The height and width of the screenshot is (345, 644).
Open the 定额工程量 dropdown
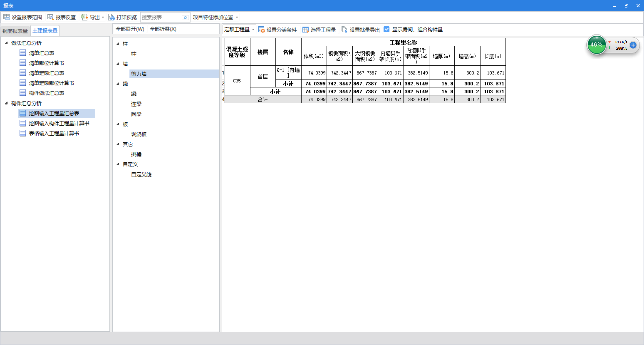pyautogui.click(x=239, y=29)
